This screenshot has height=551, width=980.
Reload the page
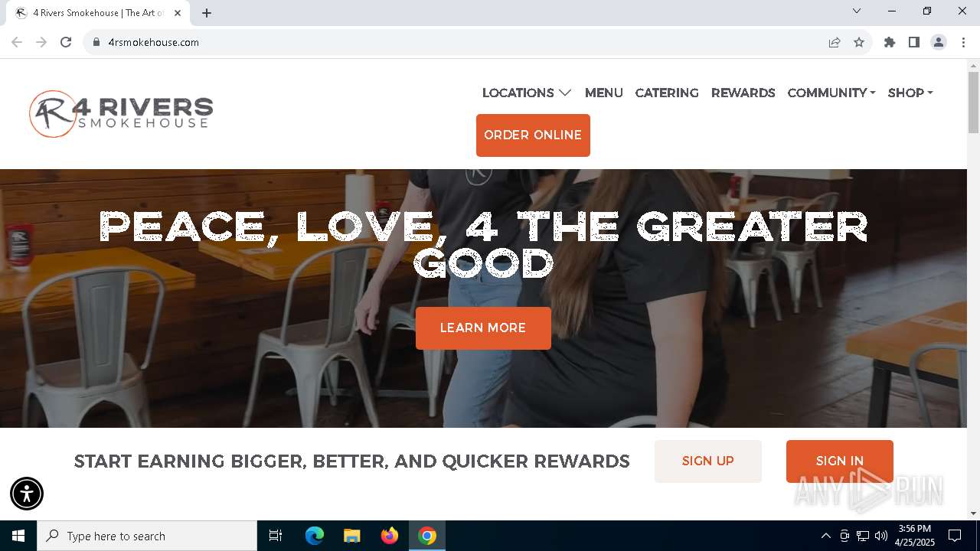click(66, 42)
